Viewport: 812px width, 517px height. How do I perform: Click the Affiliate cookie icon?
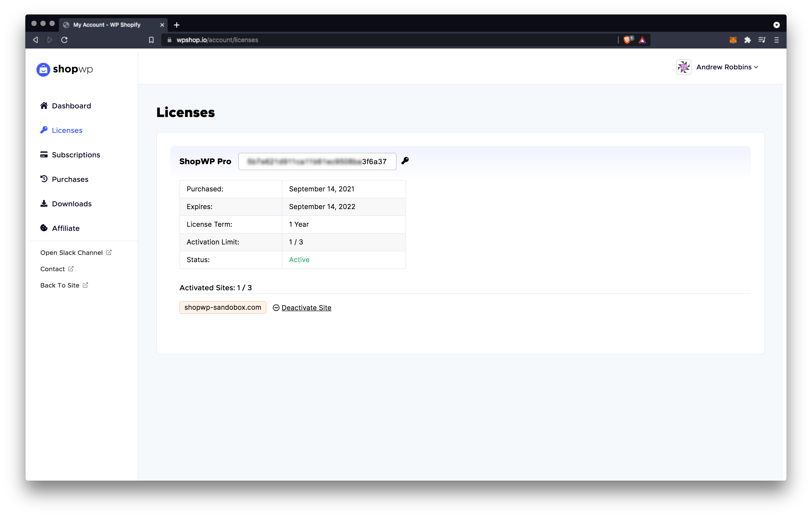[x=44, y=228]
